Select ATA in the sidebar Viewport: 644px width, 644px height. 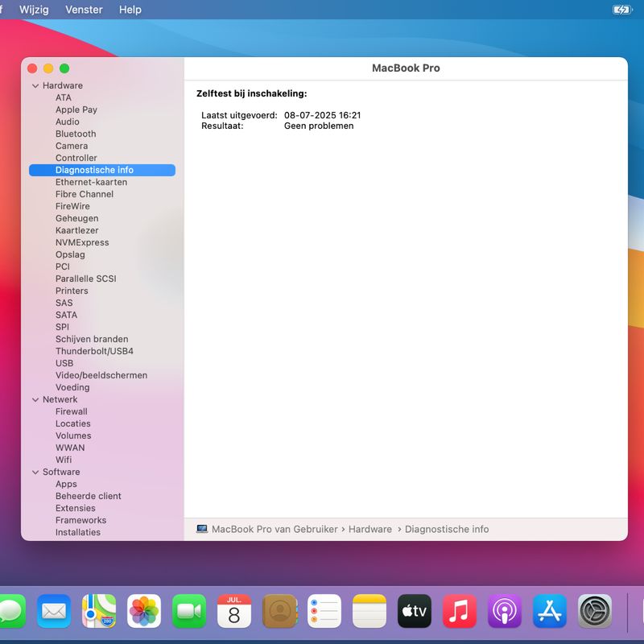tap(64, 97)
